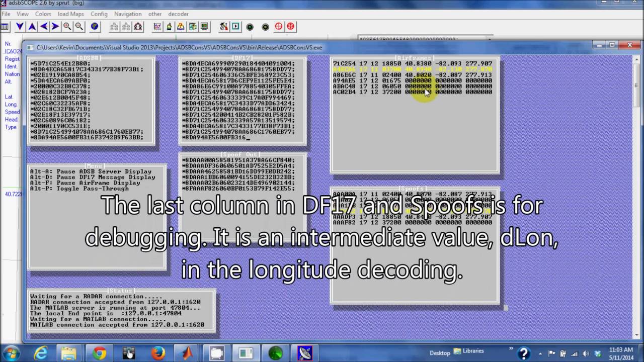Click the help question mark tray icon
The width and height of the screenshot is (644, 362).
[x=524, y=353]
